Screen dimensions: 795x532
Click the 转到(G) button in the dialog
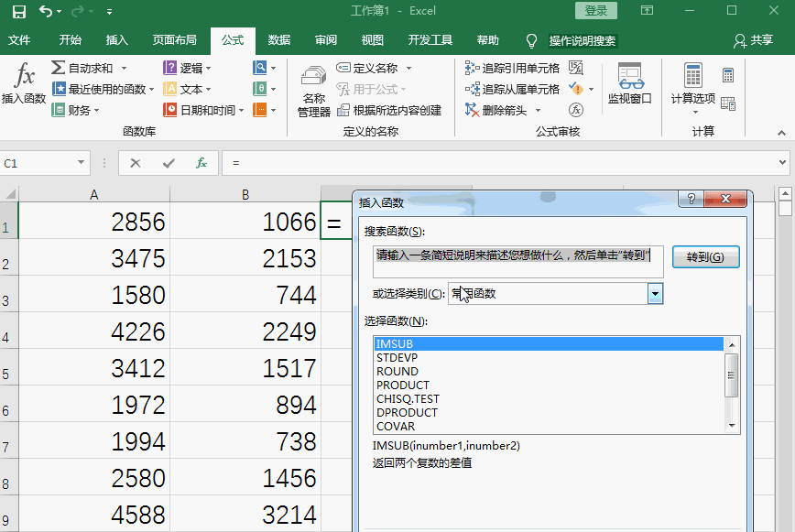coord(706,257)
